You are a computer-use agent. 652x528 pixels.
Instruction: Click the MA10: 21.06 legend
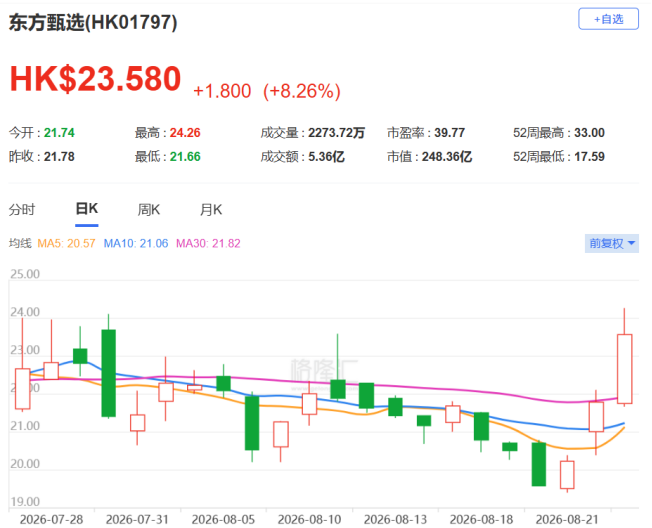[136, 243]
